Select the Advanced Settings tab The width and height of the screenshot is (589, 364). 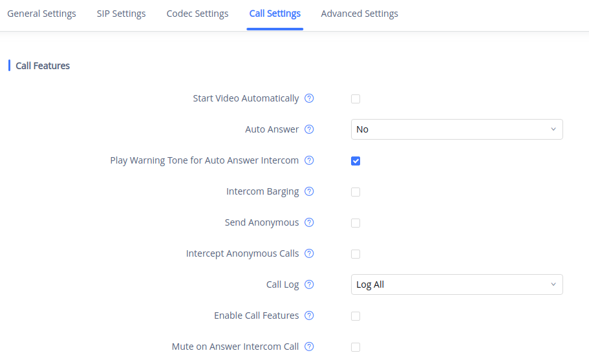tap(359, 14)
